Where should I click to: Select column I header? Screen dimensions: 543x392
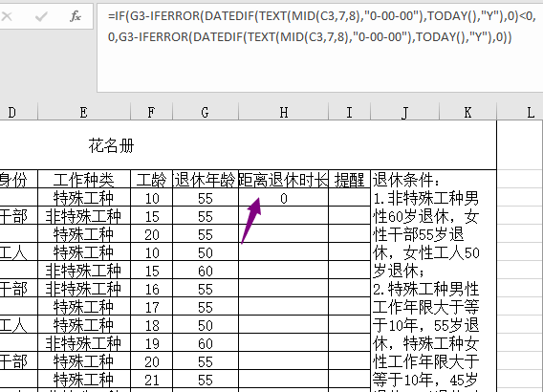click(x=349, y=113)
